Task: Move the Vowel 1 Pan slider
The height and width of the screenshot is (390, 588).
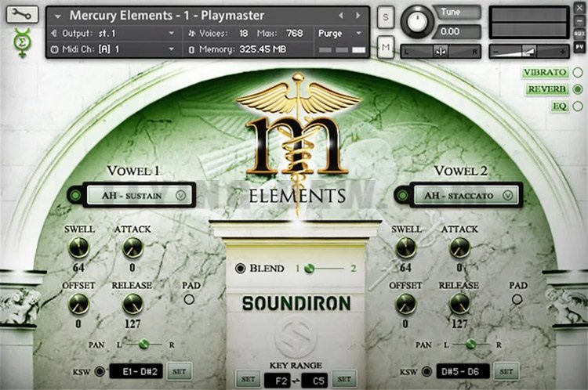Action: point(144,345)
